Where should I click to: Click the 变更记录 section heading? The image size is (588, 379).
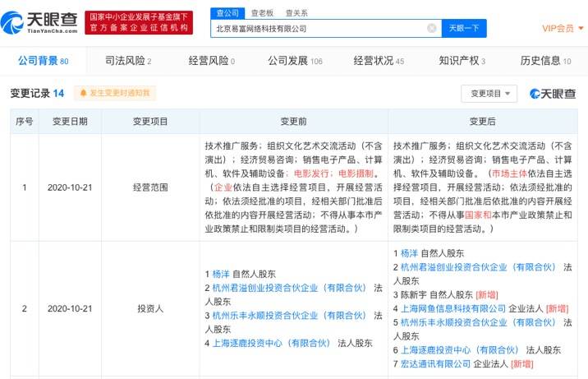click(x=30, y=93)
